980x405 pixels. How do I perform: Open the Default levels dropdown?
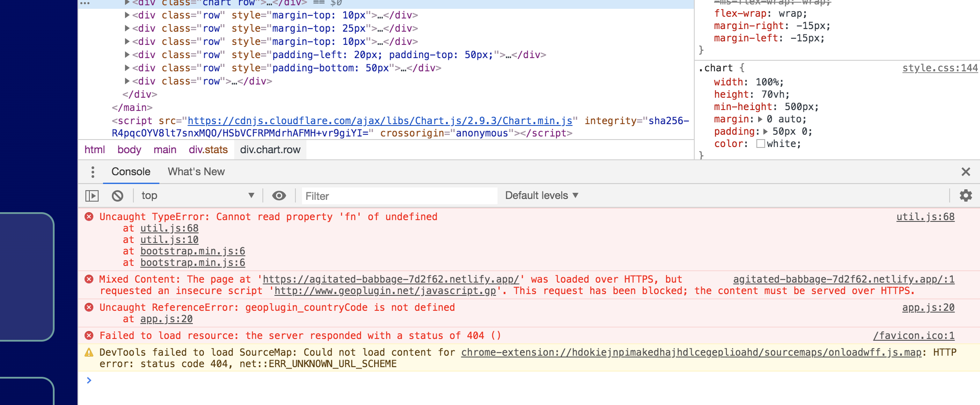pos(542,195)
